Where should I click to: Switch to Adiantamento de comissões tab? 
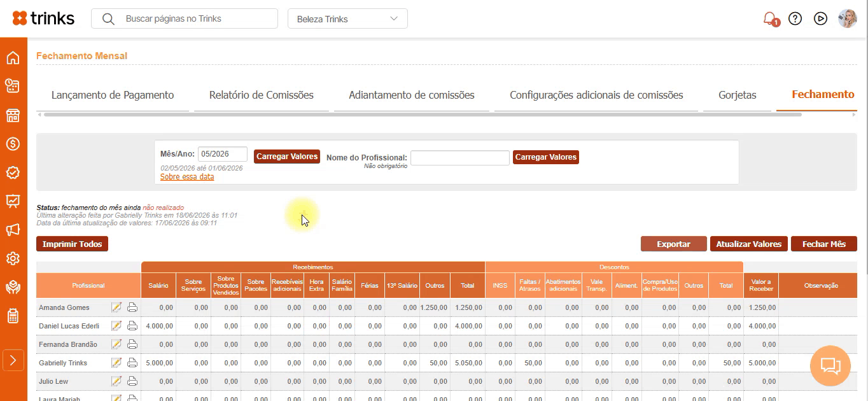412,95
